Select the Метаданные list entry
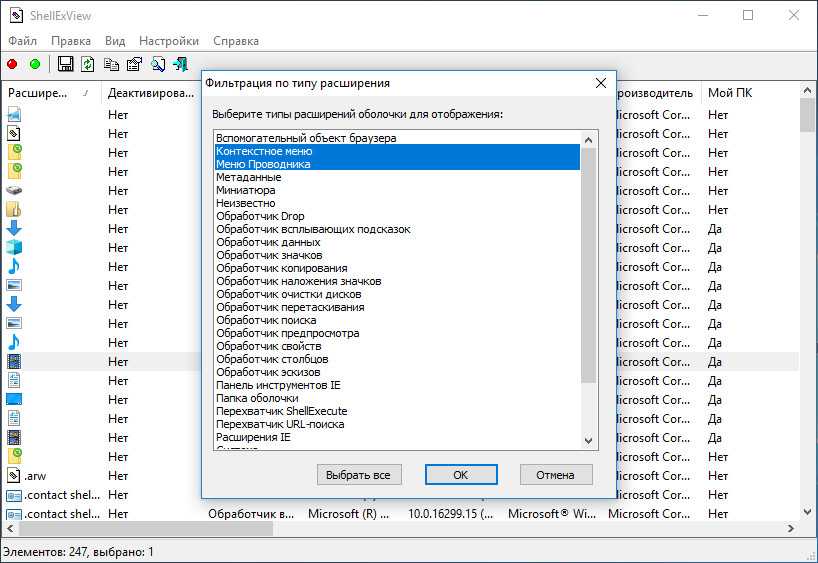818x563 pixels. tap(397, 177)
